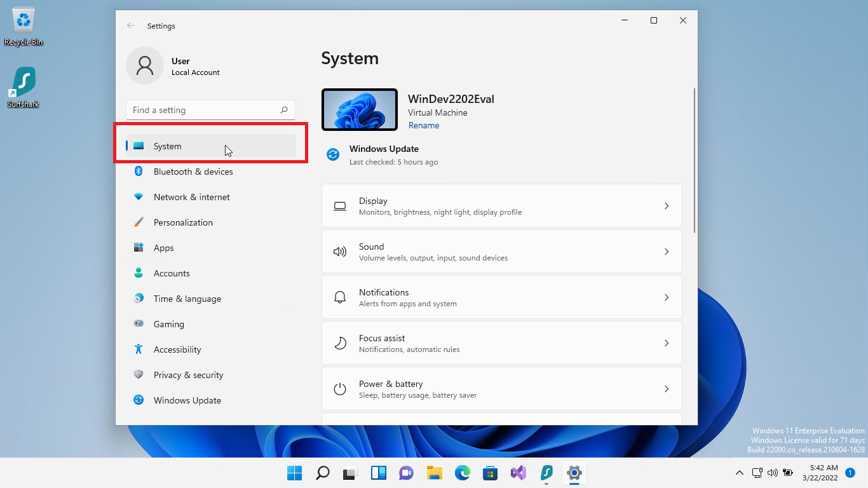This screenshot has height=488, width=868.
Task: Open Time & language in sidebar
Action: point(211,299)
